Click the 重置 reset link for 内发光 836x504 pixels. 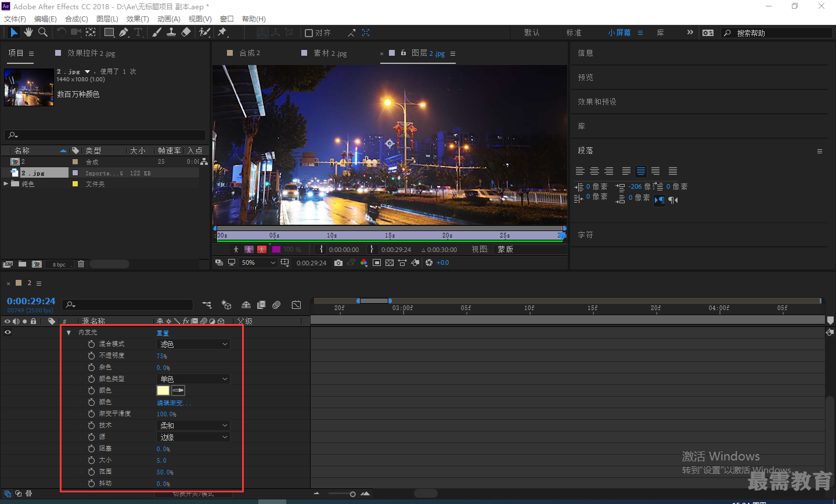point(163,333)
